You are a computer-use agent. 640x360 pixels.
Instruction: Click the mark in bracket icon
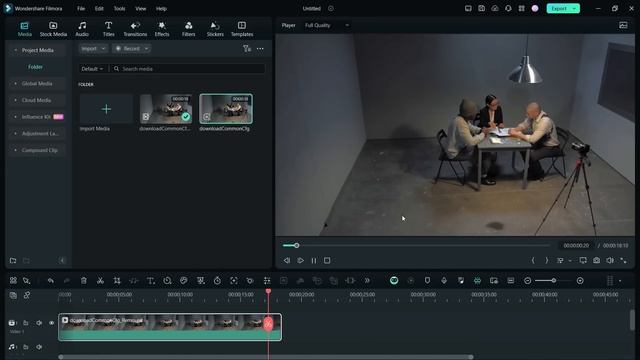point(533,260)
